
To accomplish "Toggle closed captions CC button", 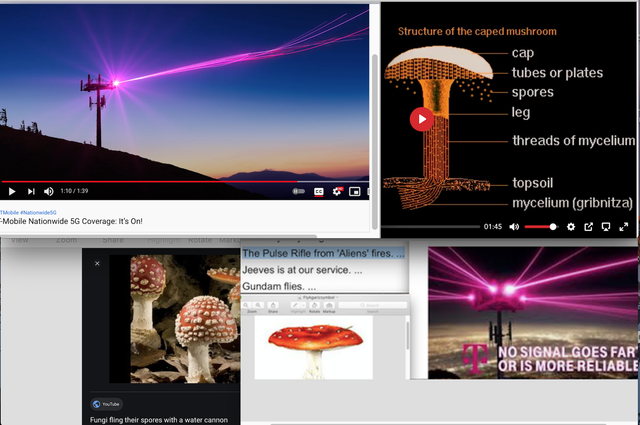I will click(x=319, y=191).
